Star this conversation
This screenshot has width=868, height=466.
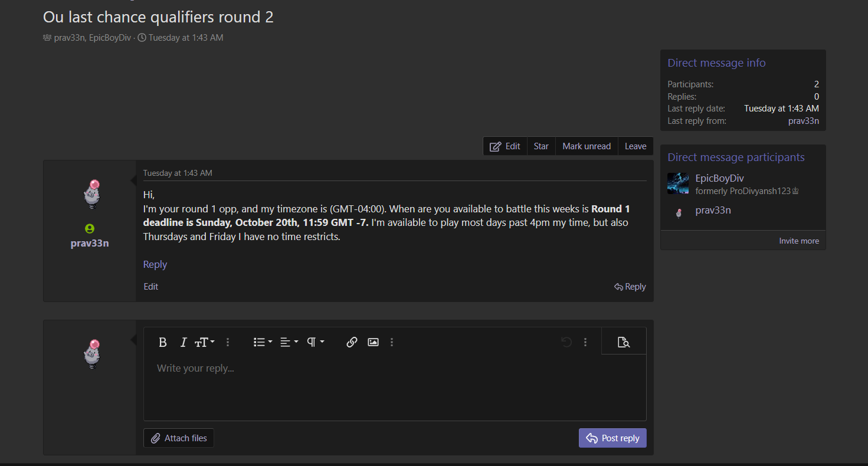coord(541,146)
